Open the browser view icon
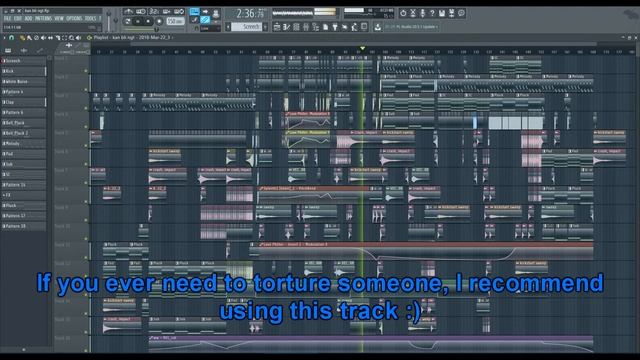 316,27
